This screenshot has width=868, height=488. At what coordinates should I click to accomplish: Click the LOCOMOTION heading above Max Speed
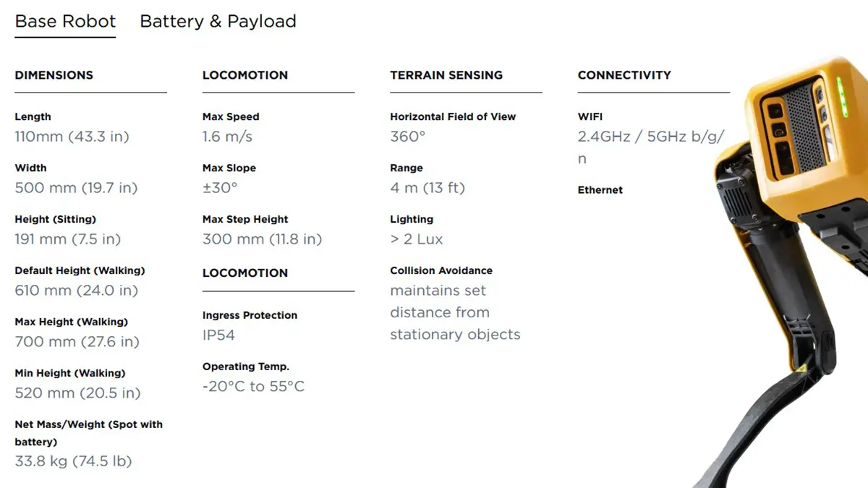[x=245, y=75]
